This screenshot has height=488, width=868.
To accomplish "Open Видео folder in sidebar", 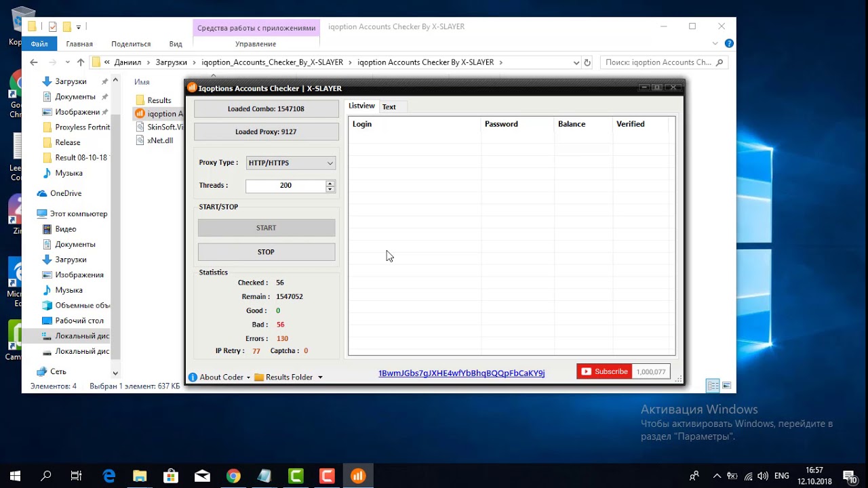I will tap(66, 230).
